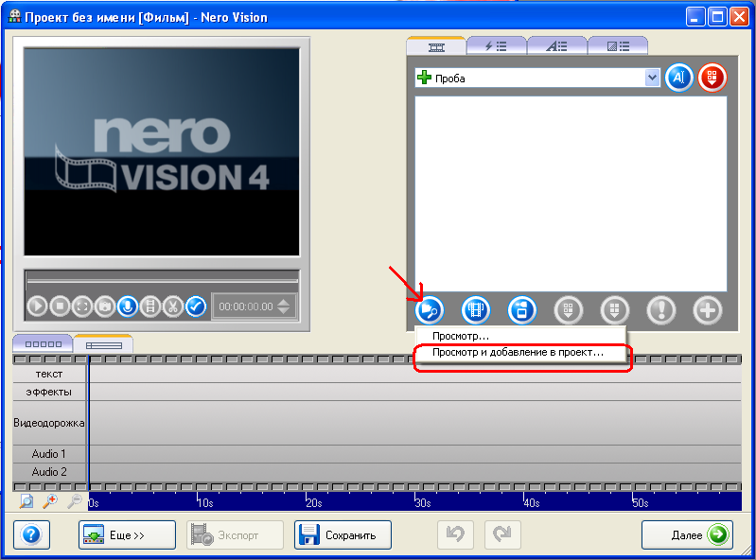Switch to the storyboard view tab

click(43, 344)
